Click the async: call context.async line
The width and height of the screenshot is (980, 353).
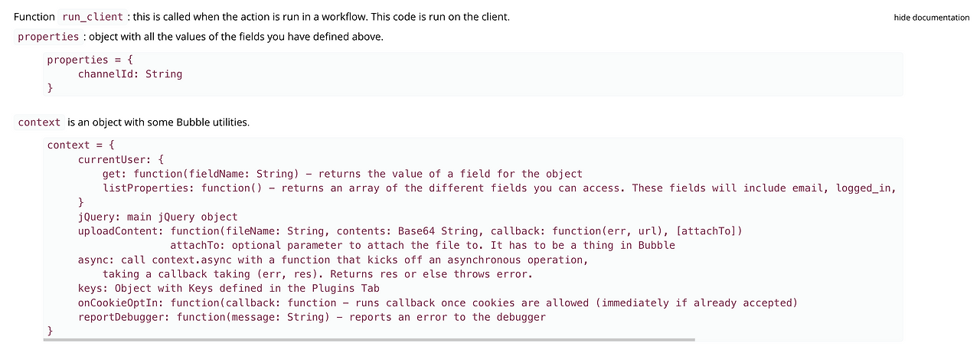(x=332, y=260)
